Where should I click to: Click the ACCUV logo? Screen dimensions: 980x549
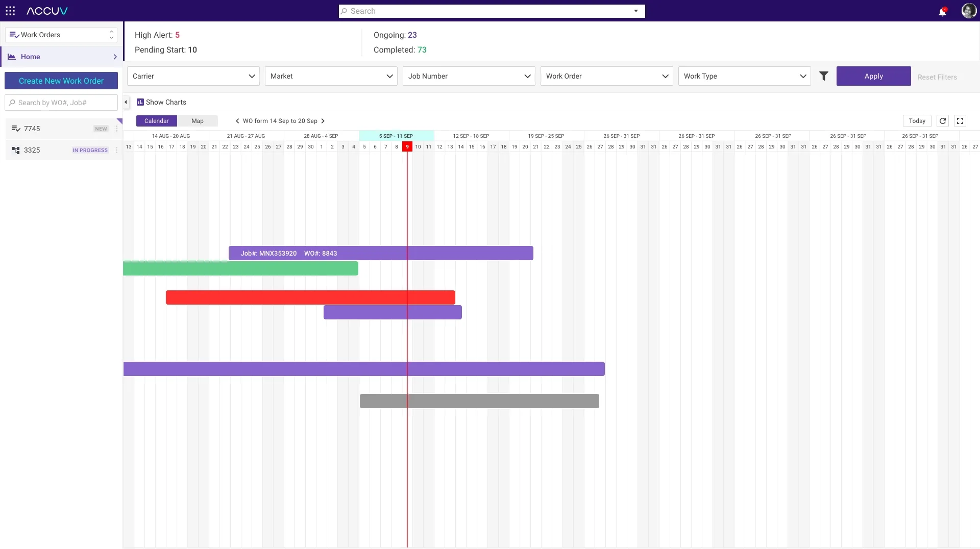47,11
